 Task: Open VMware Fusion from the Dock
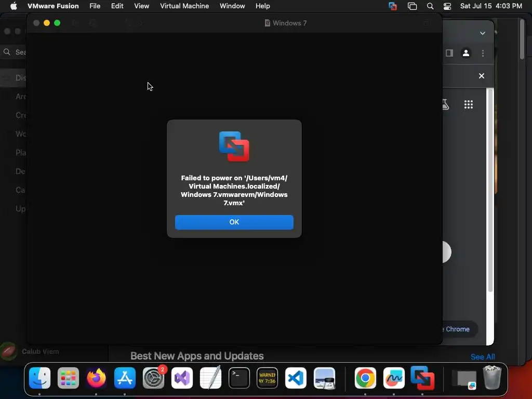(x=422, y=378)
